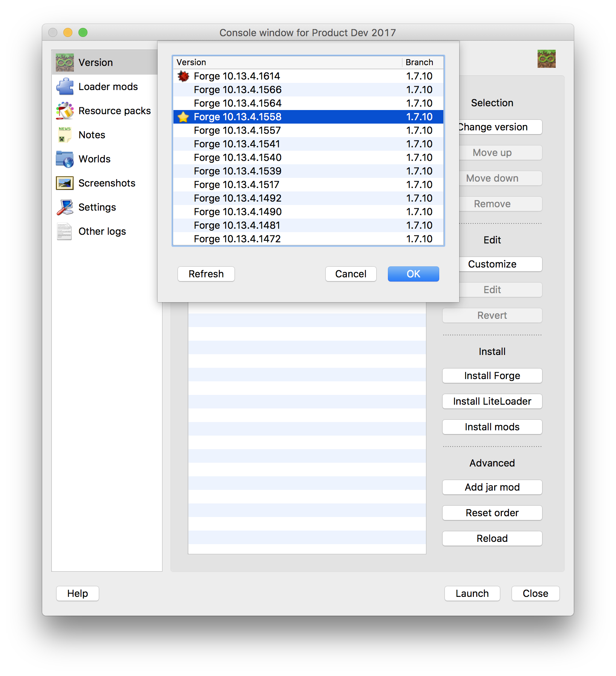Click the Other logs document icon
Image resolution: width=616 pixels, height=676 pixels.
pyautogui.click(x=65, y=231)
